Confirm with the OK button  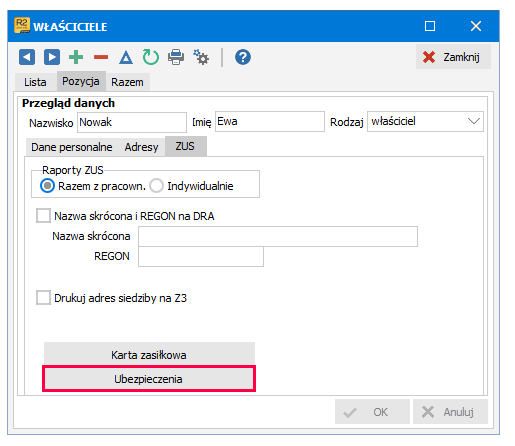click(x=372, y=412)
